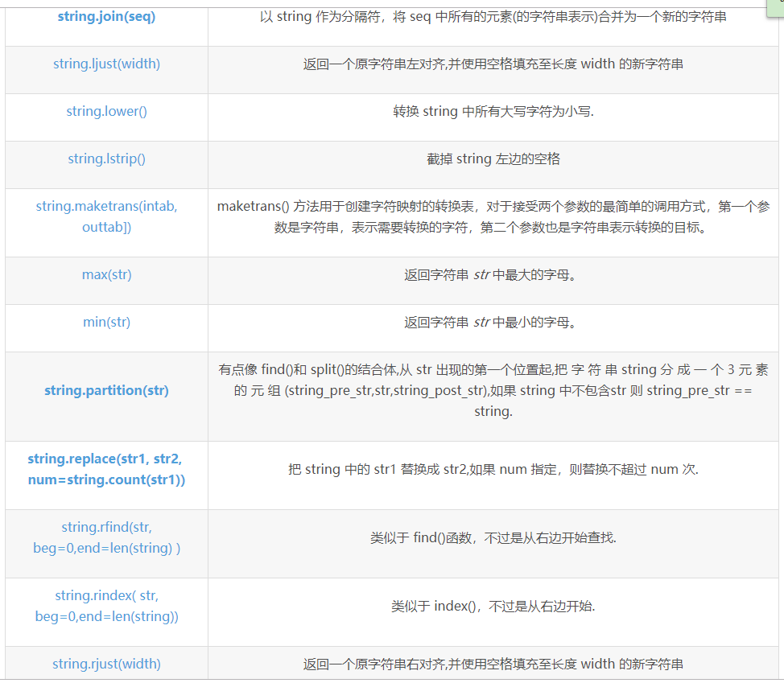Select text 把 string 中的 str1 替换成 str2

pyautogui.click(x=378, y=469)
